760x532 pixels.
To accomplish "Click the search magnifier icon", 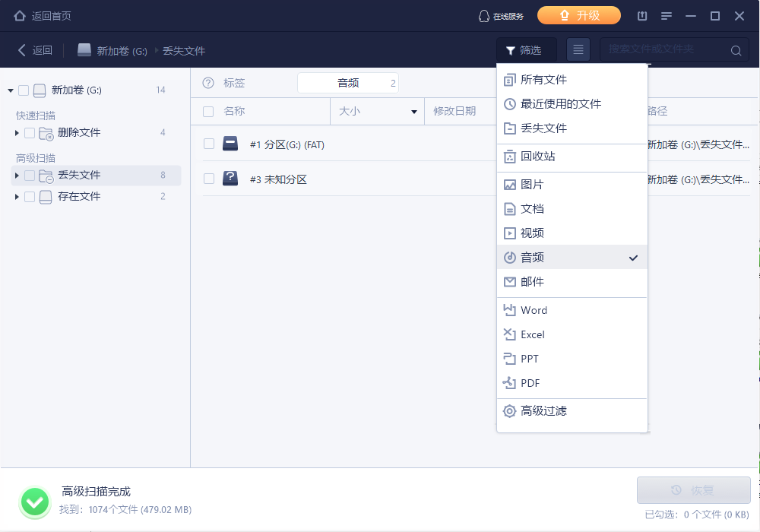I will tap(736, 51).
